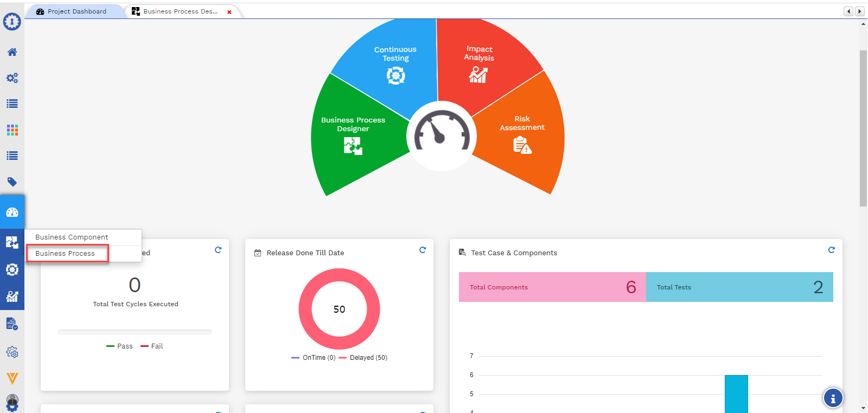The width and height of the screenshot is (868, 413).
Task: Click the orange V logo sidebar icon
Action: click(x=12, y=378)
